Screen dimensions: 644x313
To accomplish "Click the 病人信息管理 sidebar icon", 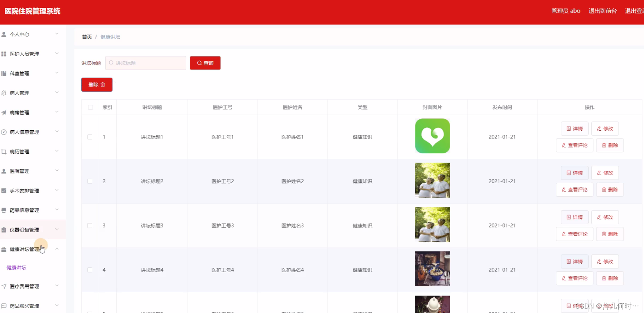I will (x=4, y=132).
